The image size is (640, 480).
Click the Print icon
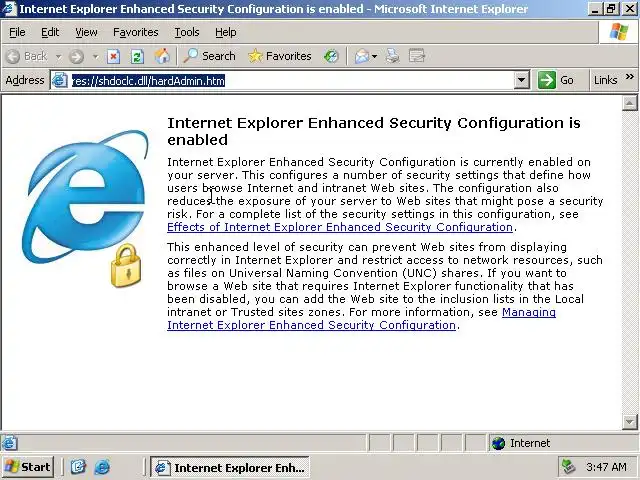(x=392, y=56)
